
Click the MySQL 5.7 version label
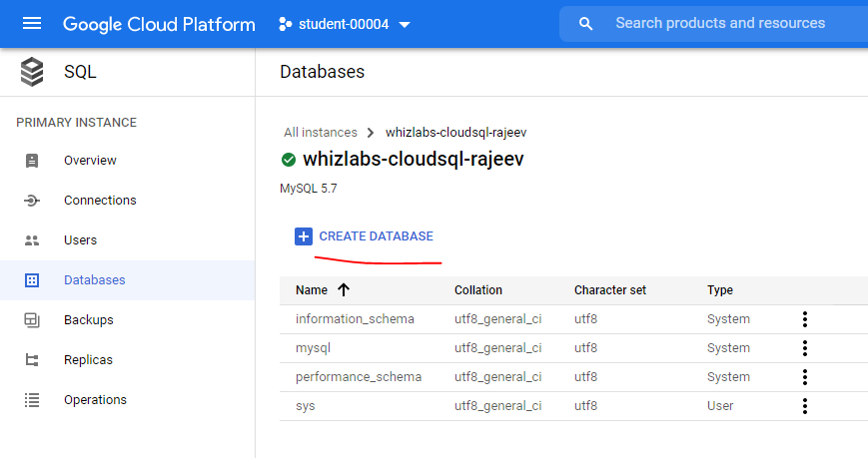309,189
